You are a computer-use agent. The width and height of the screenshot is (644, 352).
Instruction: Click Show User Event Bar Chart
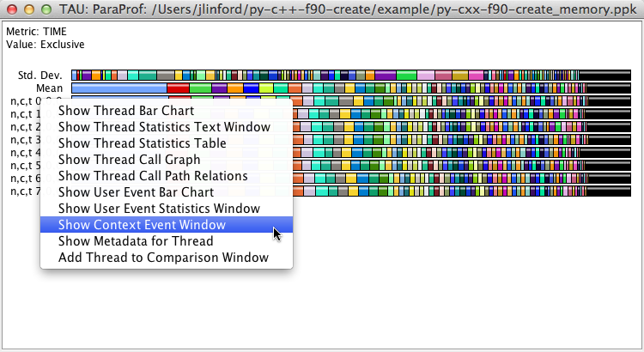pos(136,192)
